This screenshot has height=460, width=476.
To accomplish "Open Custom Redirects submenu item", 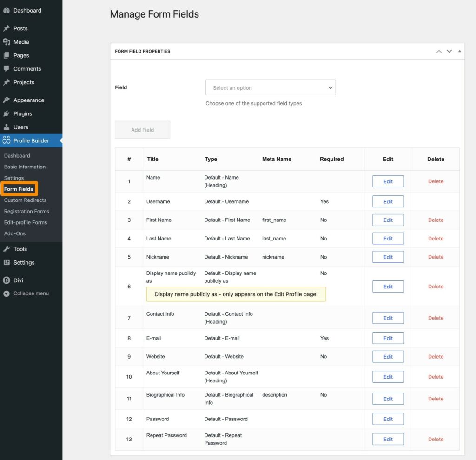I will click(x=25, y=200).
